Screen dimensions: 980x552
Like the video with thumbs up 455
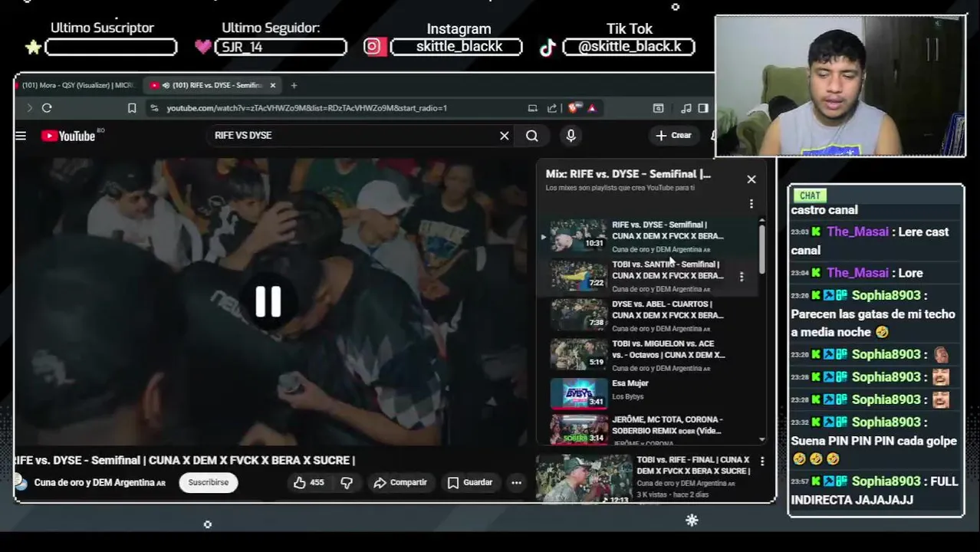[309, 483]
